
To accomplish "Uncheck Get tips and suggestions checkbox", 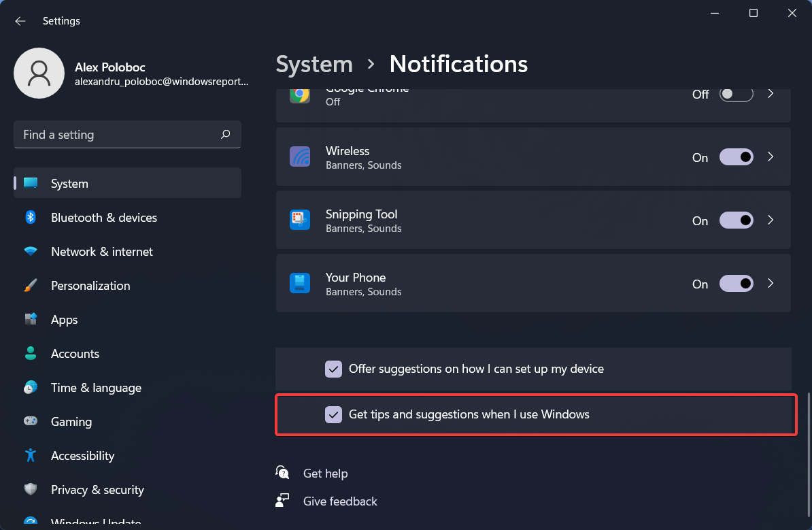I will click(x=333, y=414).
